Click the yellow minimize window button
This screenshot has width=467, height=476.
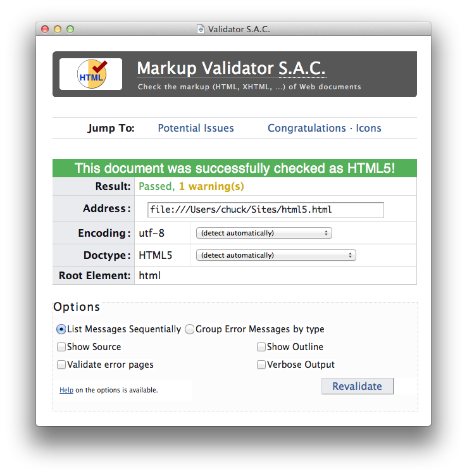click(58, 29)
